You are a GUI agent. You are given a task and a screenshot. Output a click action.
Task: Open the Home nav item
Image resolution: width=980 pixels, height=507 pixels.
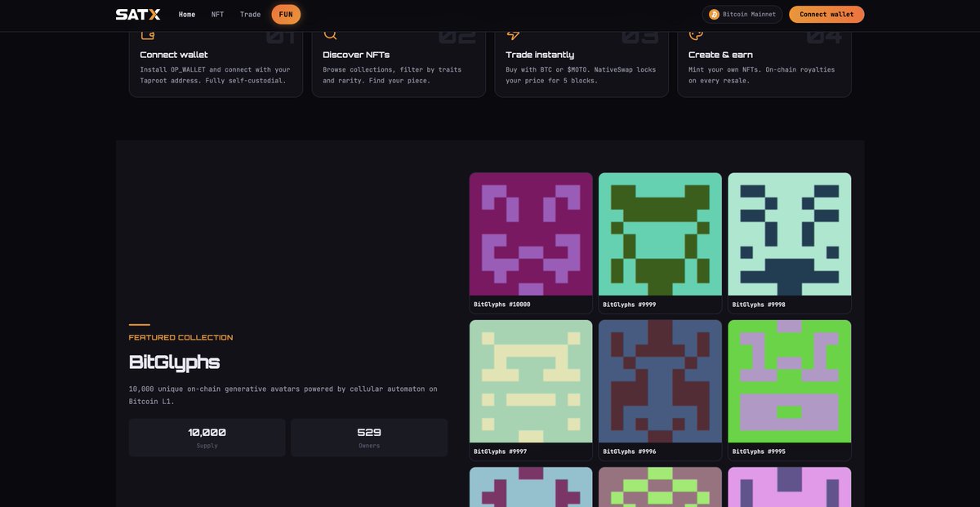click(x=187, y=15)
